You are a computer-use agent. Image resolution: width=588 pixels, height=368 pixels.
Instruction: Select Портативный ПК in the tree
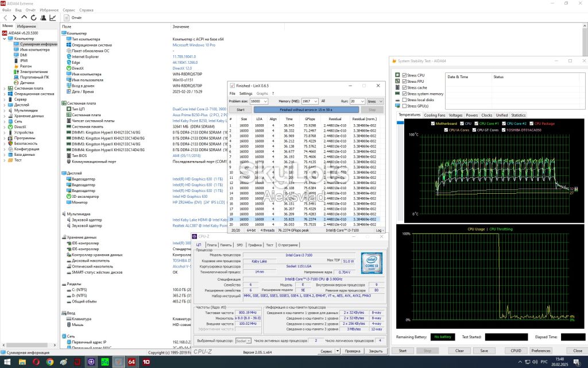click(34, 78)
